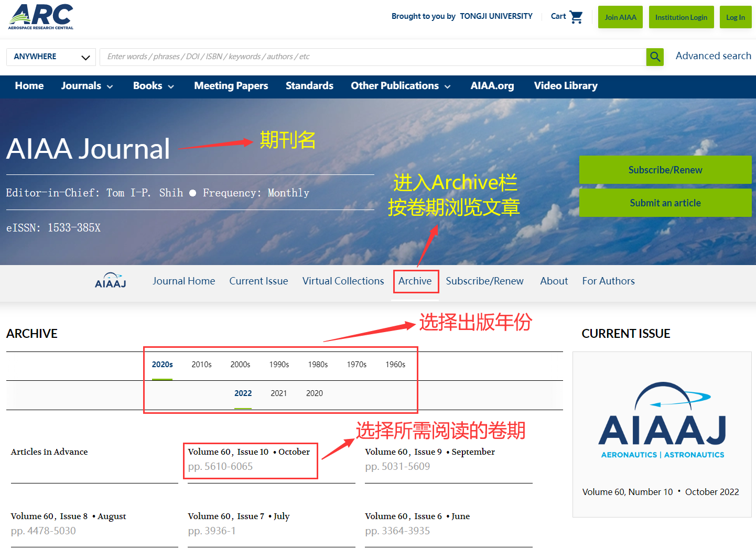Select the 2010s decade tab
The image size is (756, 550).
click(201, 365)
